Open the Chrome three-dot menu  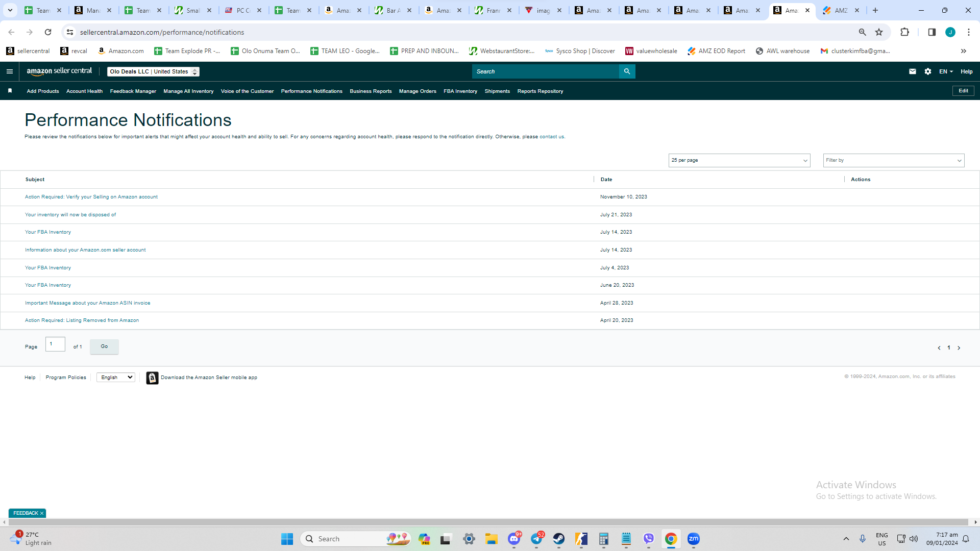[969, 32]
